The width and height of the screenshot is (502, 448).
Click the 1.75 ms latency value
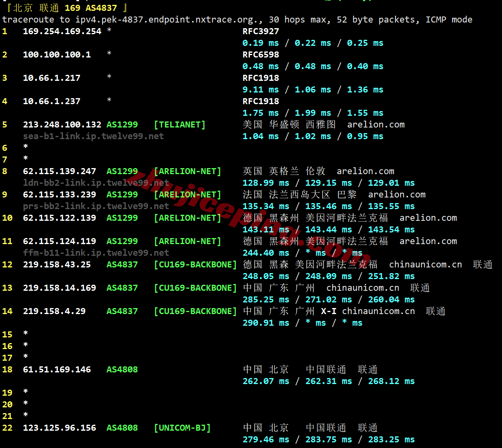(x=261, y=113)
